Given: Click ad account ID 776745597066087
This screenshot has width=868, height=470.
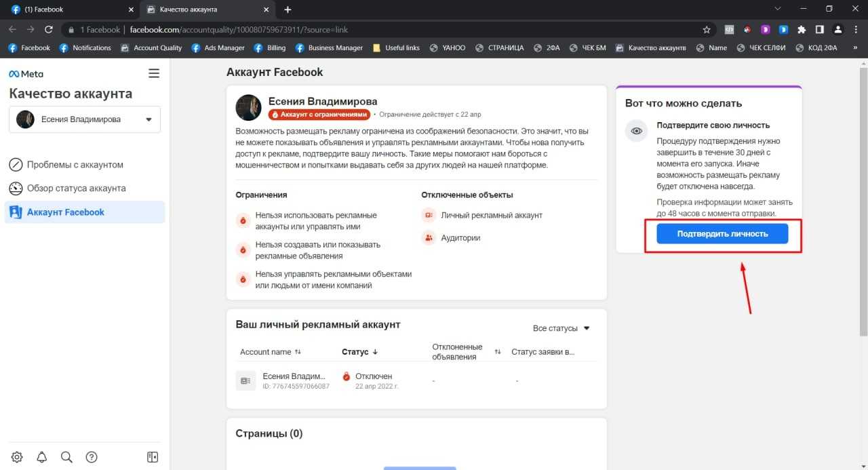Looking at the screenshot, I should (x=296, y=386).
